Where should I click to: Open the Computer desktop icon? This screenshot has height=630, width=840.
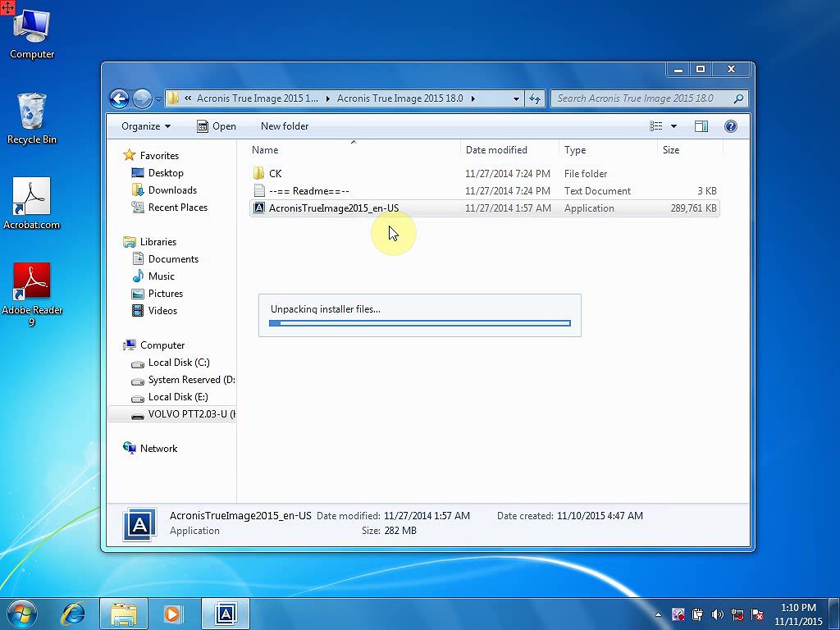click(32, 34)
